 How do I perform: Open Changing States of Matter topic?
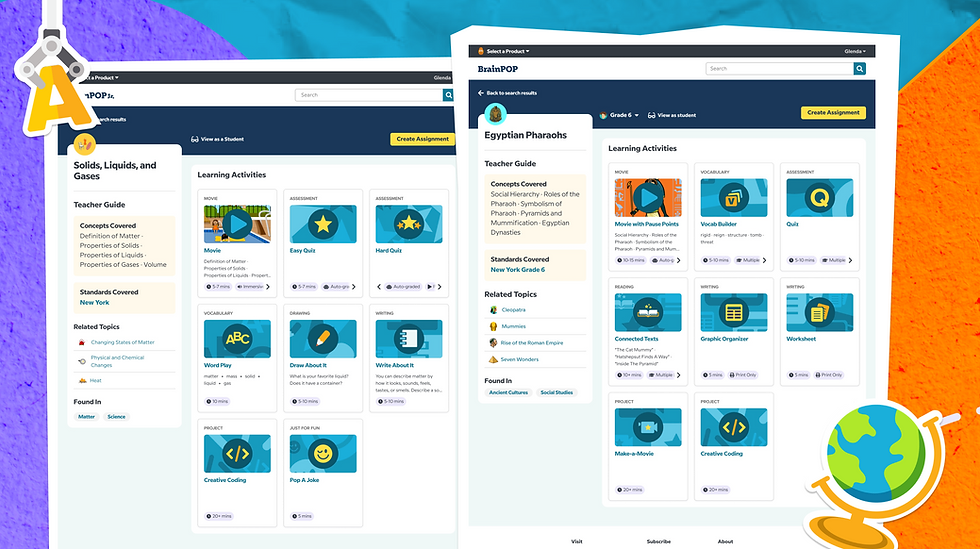(122, 343)
